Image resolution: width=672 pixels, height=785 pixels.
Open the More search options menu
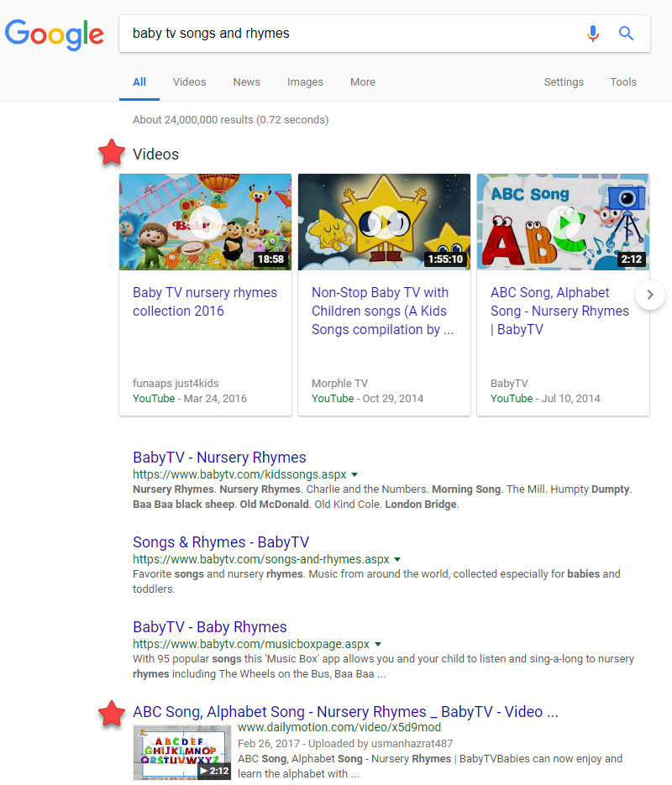[x=363, y=82]
